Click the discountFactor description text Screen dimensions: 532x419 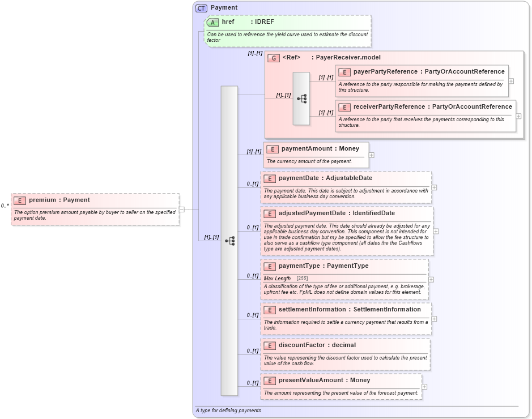[346, 361]
